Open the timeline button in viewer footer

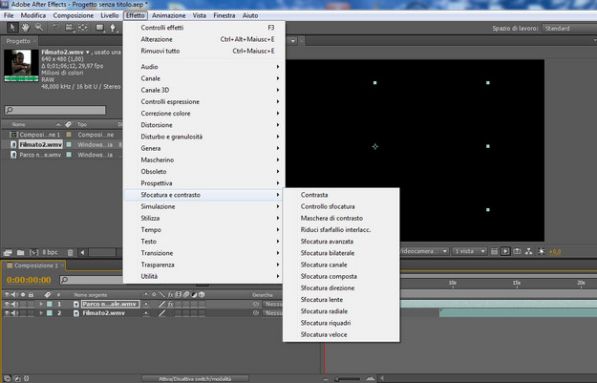tap(517, 252)
